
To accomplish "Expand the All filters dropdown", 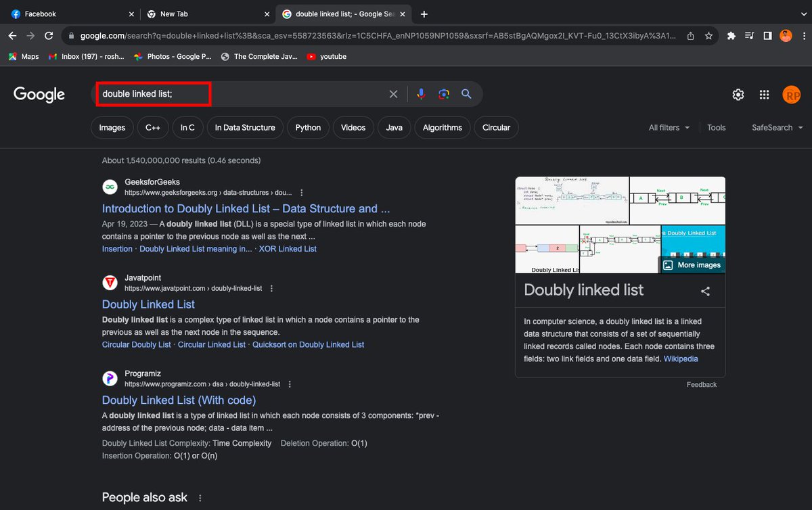I will [x=669, y=128].
